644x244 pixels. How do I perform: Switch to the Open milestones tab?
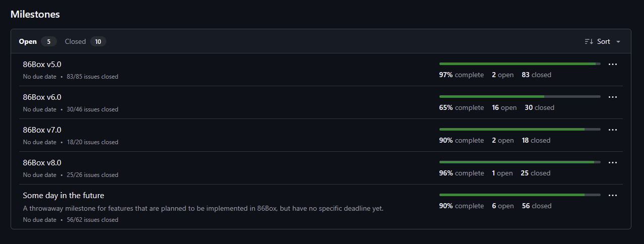(37, 41)
